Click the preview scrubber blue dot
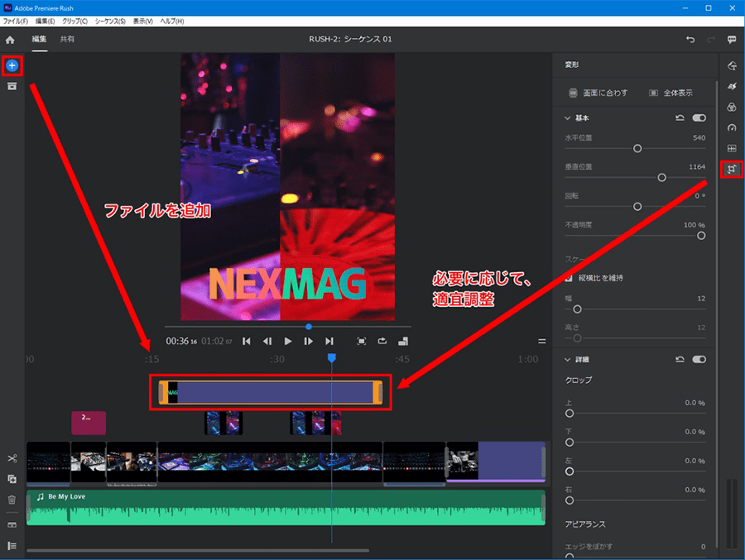 (309, 327)
